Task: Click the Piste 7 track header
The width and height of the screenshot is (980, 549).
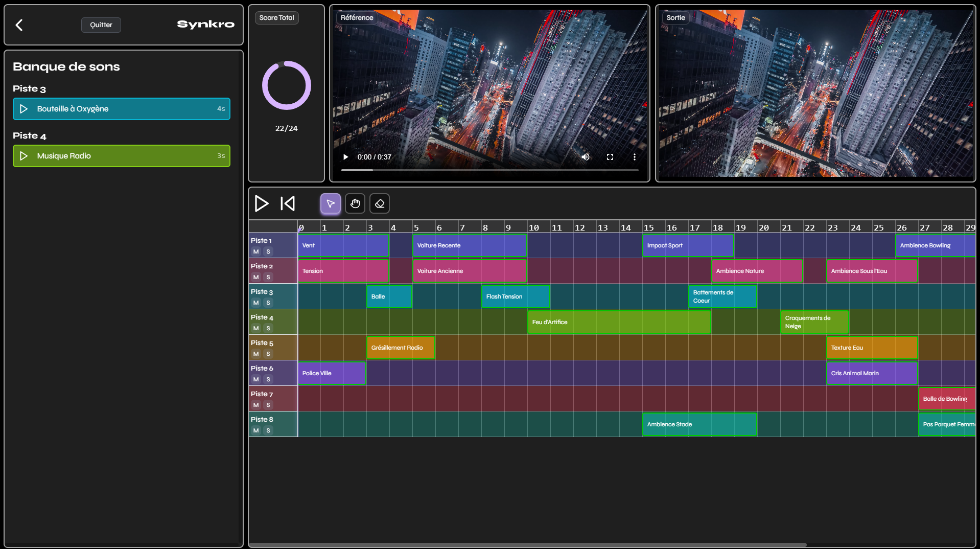Action: click(x=273, y=399)
